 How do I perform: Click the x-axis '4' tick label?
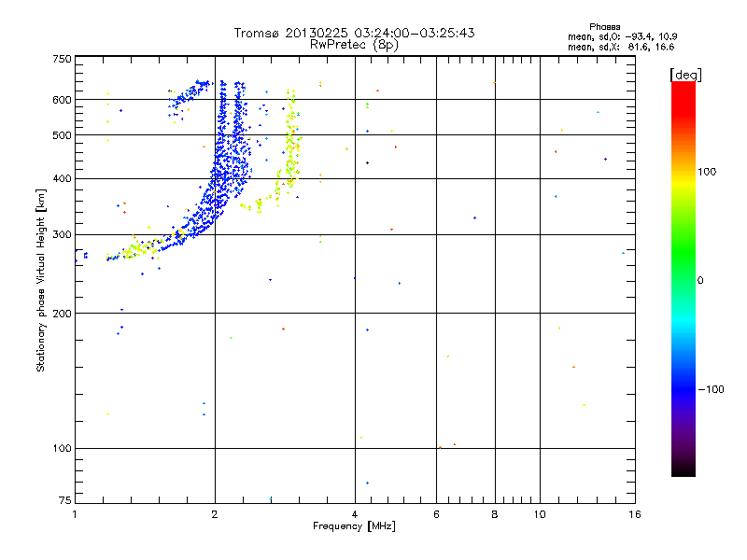355,514
